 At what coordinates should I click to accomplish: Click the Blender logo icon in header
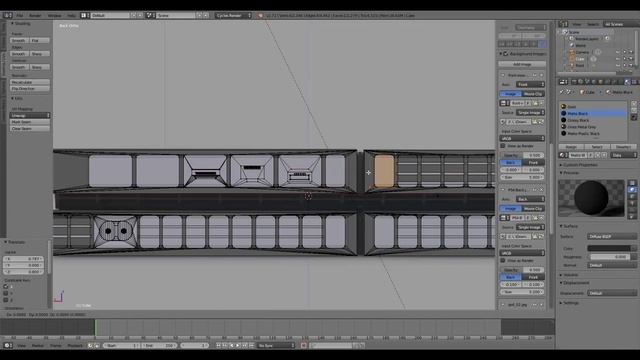[260, 16]
